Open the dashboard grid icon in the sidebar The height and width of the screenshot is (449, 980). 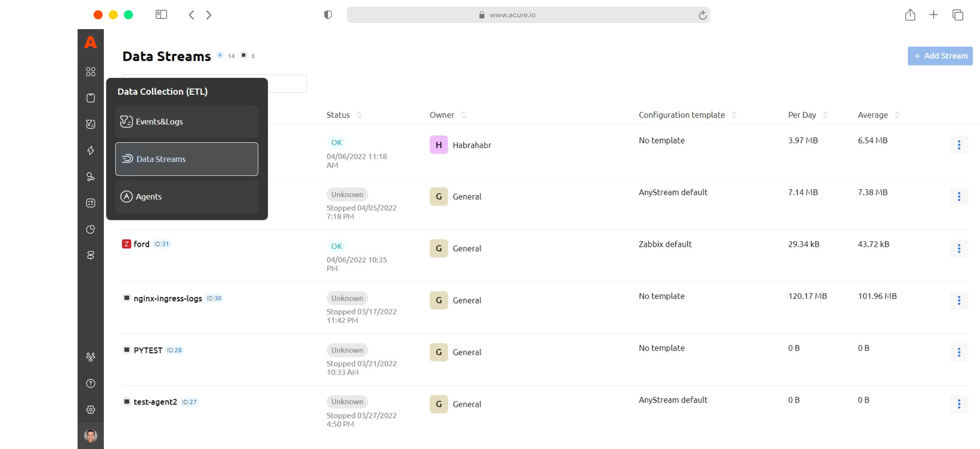(91, 72)
